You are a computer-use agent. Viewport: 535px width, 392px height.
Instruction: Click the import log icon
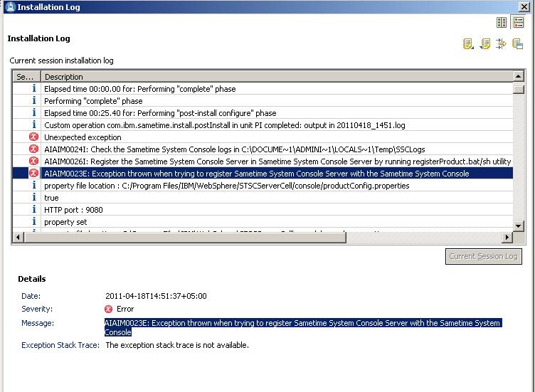(484, 43)
